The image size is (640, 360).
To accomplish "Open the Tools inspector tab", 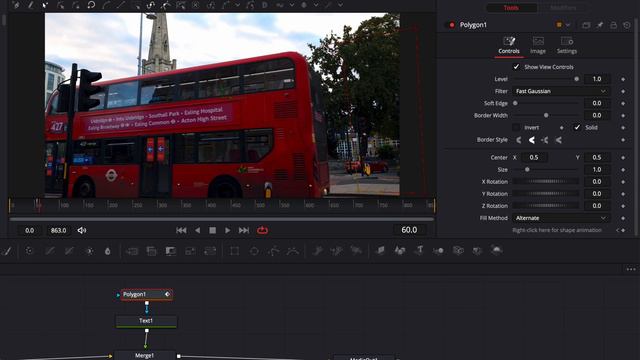I will 511,8.
